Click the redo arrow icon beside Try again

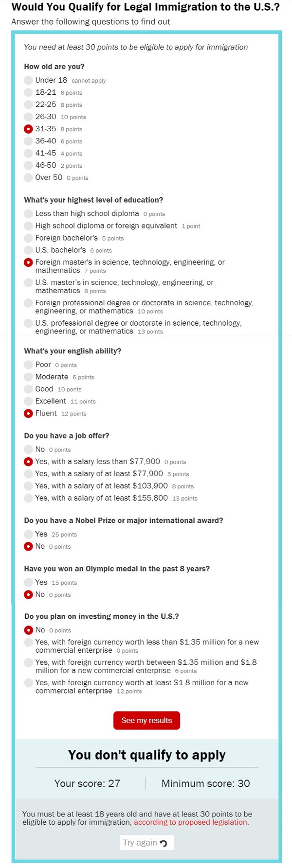[x=164, y=843]
